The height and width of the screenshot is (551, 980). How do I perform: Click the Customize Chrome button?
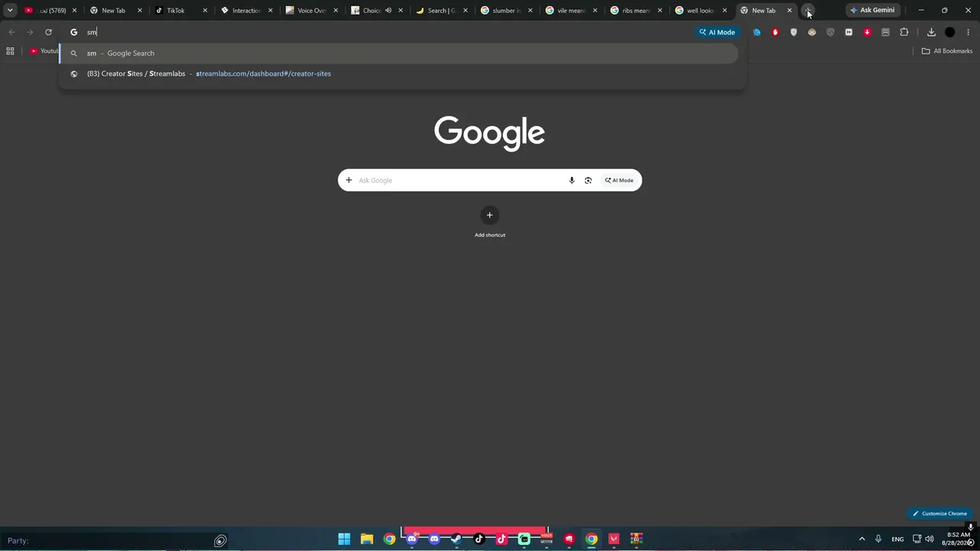click(939, 514)
